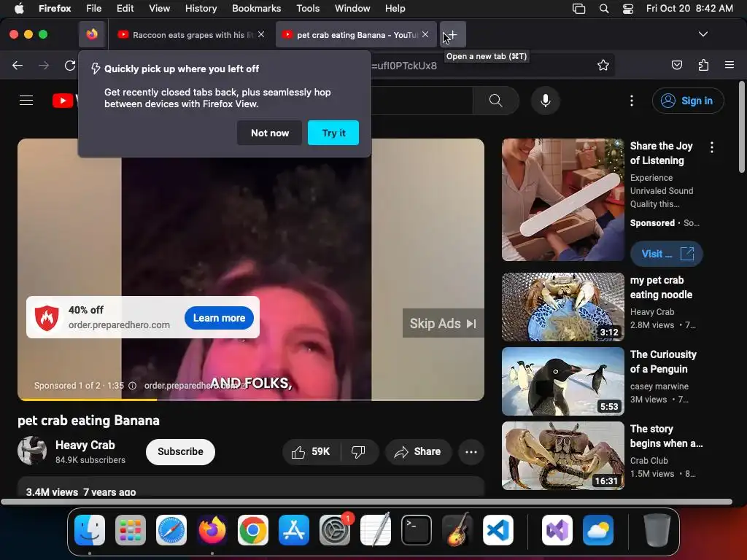Close the Raccoon eats grapes tab
Screen dimensions: 747x560
pyautogui.click(x=261, y=34)
